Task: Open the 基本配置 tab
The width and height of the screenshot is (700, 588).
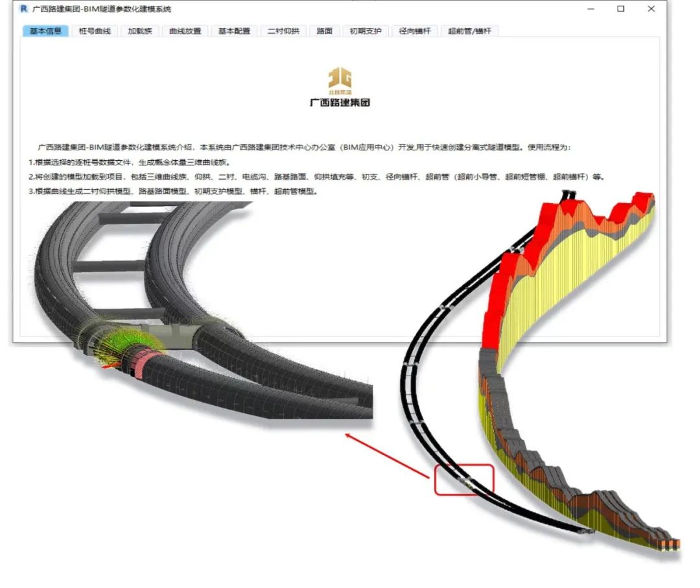Action: click(233, 31)
